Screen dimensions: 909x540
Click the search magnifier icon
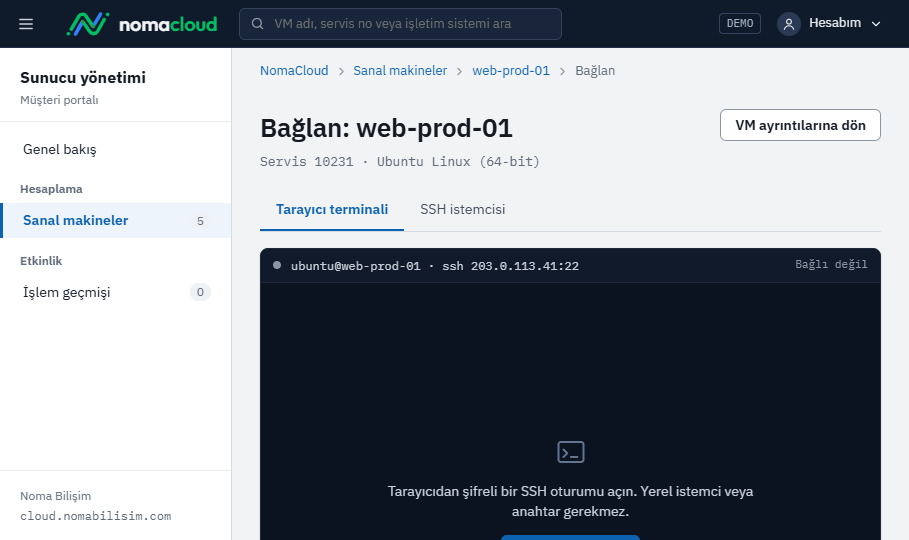click(x=257, y=24)
